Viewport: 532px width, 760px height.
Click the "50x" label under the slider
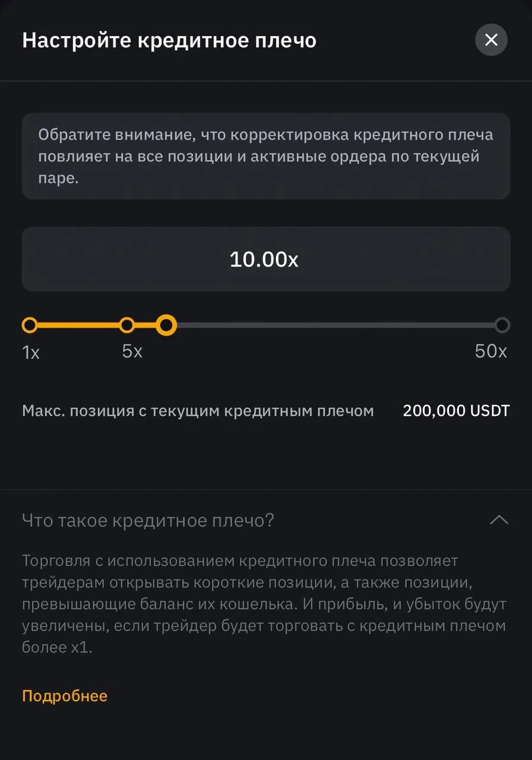[x=491, y=351]
